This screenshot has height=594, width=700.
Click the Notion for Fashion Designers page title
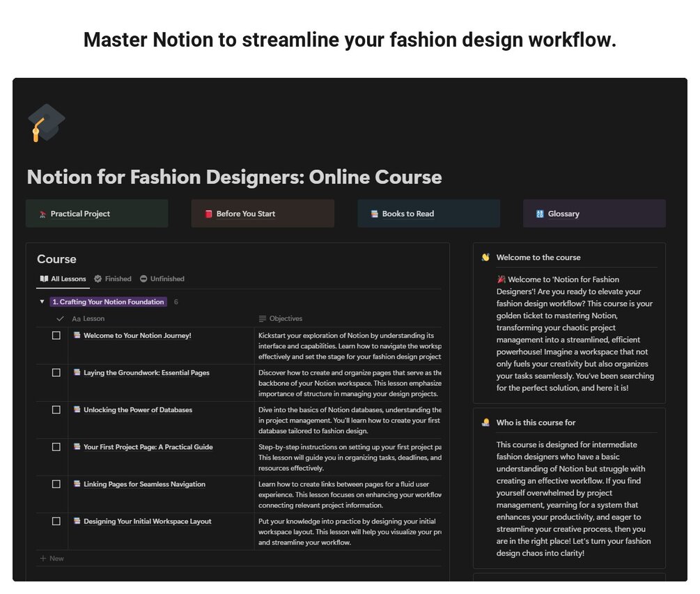coord(234,177)
